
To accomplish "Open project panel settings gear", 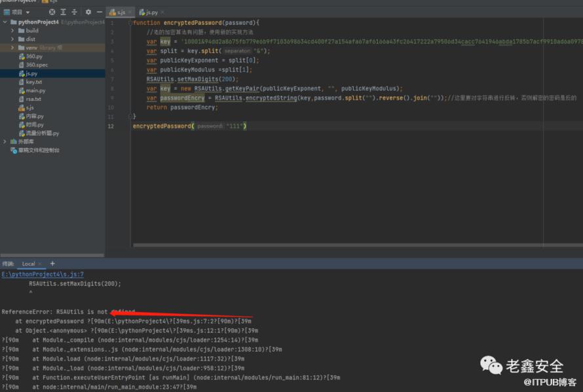I will (88, 12).
